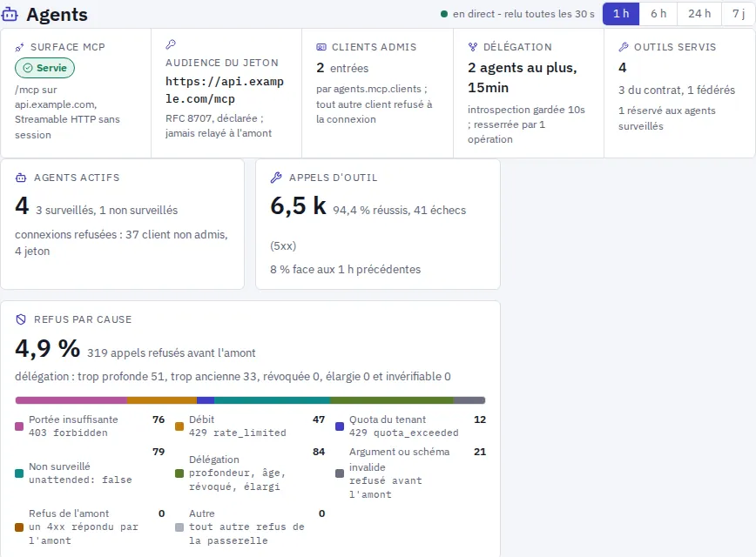Click the gray Argument ou schéma swatch

pyautogui.click(x=340, y=473)
